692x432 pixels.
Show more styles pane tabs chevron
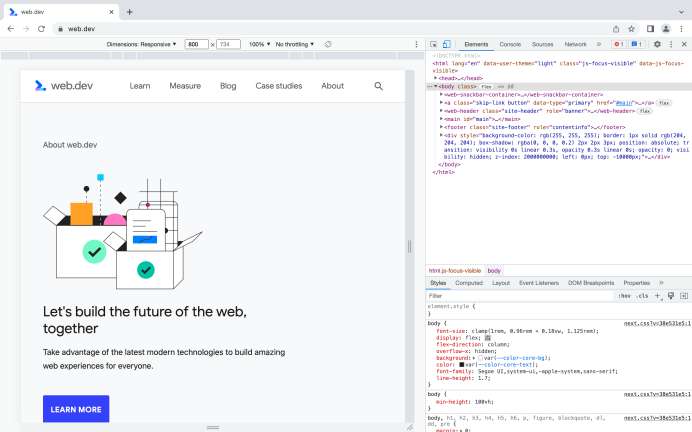coord(661,283)
